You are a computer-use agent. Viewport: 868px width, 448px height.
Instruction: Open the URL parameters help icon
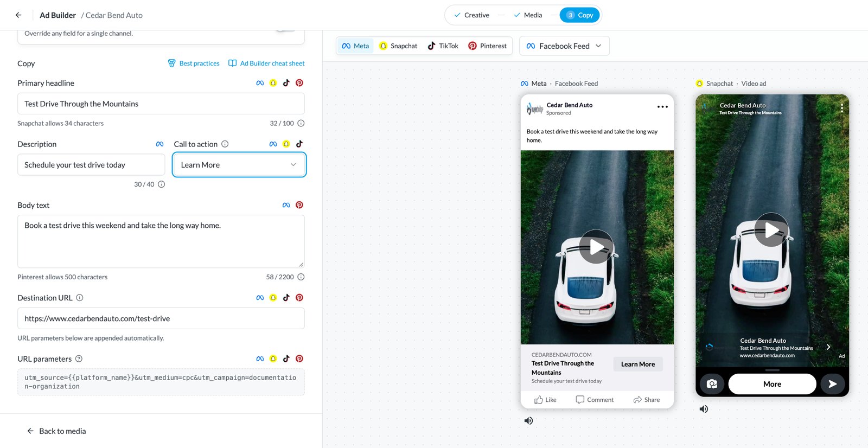(79, 359)
